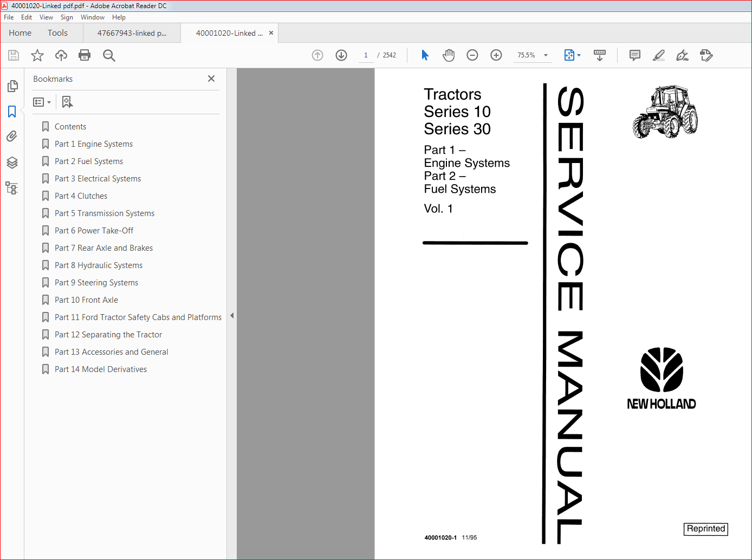
Task: Close the Bookmarks panel
Action: [211, 79]
